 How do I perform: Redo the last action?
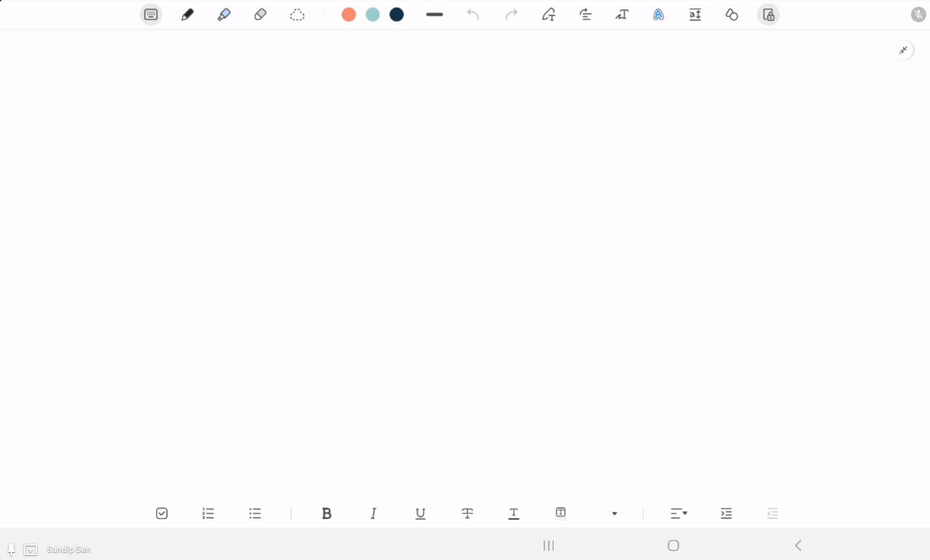click(x=512, y=15)
